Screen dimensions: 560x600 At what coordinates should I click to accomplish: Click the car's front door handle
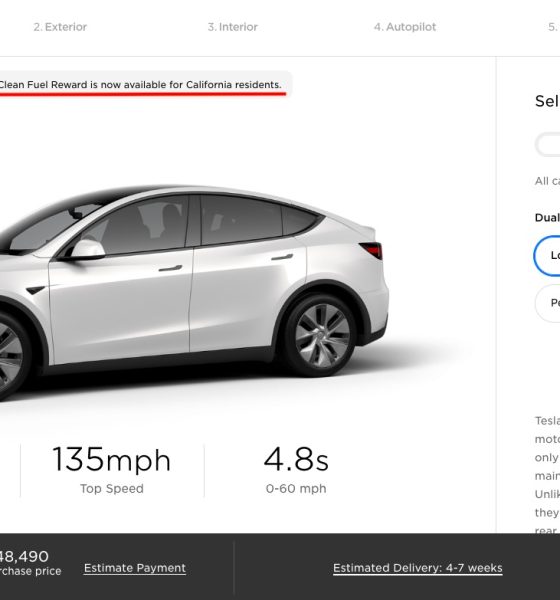click(170, 268)
